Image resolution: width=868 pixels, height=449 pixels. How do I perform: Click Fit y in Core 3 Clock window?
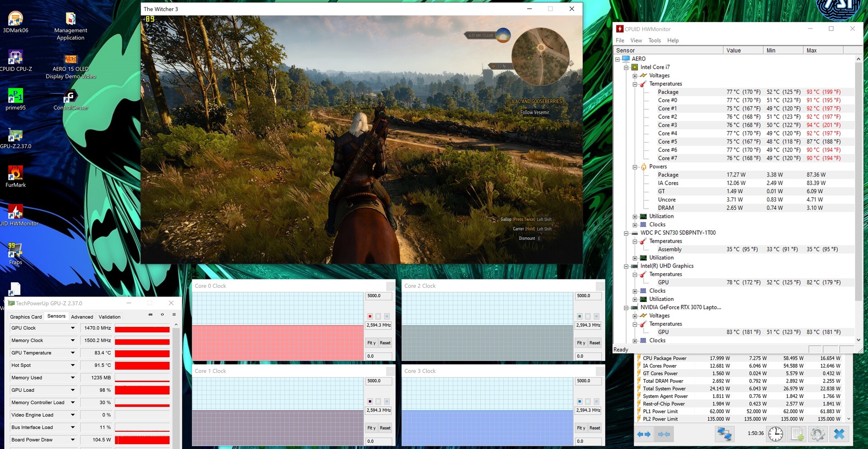(x=581, y=428)
